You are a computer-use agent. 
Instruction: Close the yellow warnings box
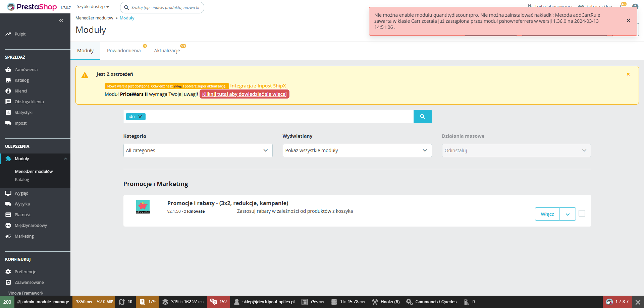[x=628, y=74]
